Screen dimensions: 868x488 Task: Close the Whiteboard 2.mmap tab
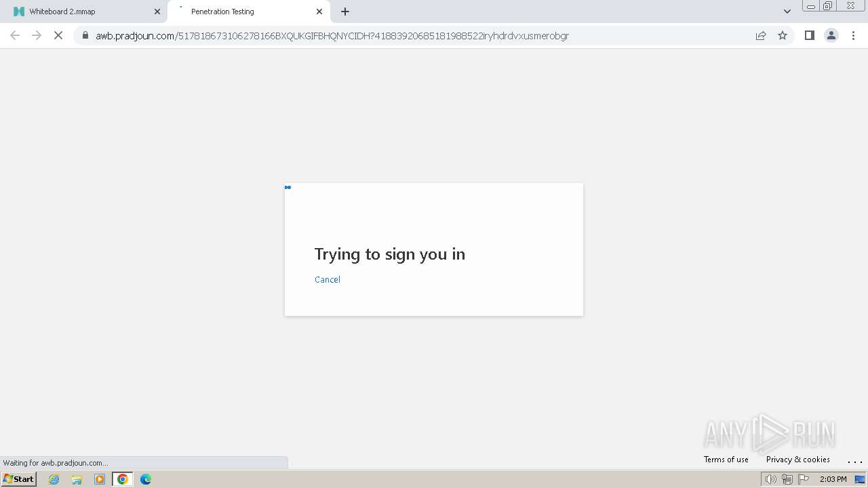coord(157,12)
